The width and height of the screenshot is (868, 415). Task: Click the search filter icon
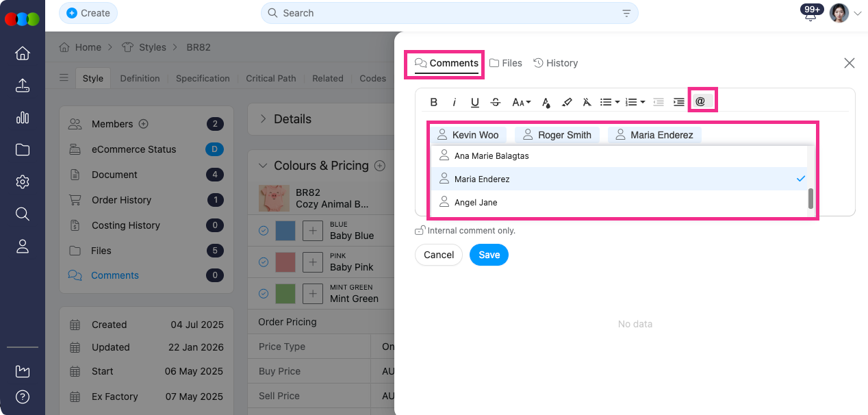[626, 13]
